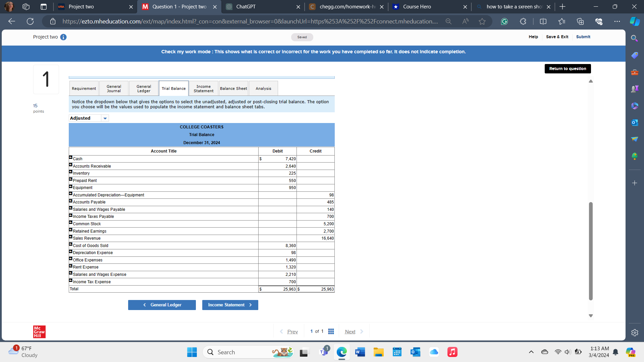Switch to the Balance Sheet tab
This screenshot has width=644, height=362.
pos(233,88)
